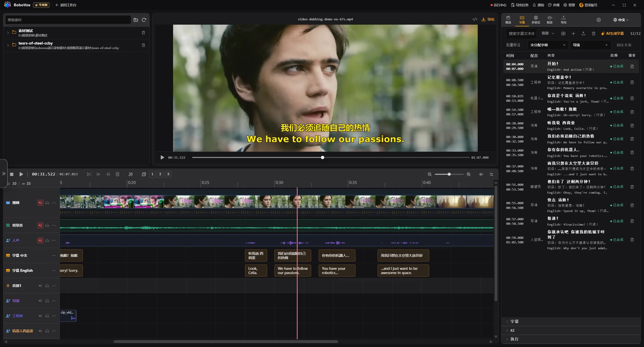Click the trim-to-end icon in timeline toolbar
644x347 pixels.
pyautogui.click(x=108, y=174)
